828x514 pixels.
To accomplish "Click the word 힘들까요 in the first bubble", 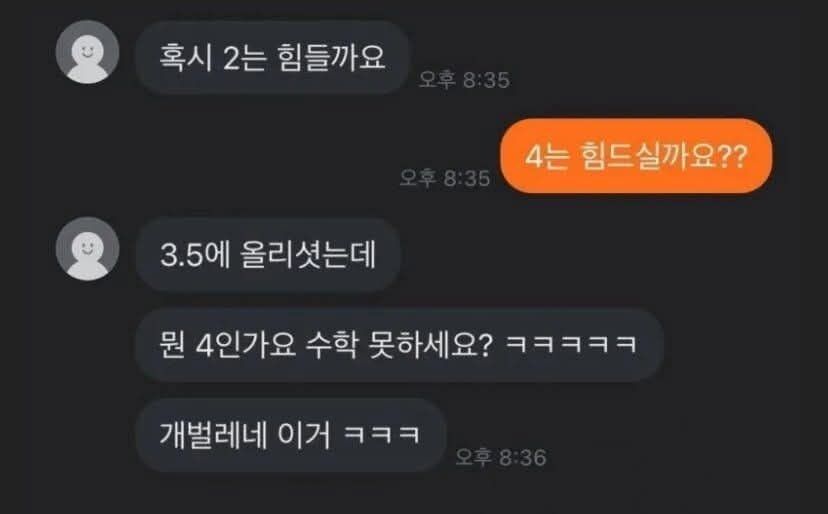I will click(x=331, y=57).
